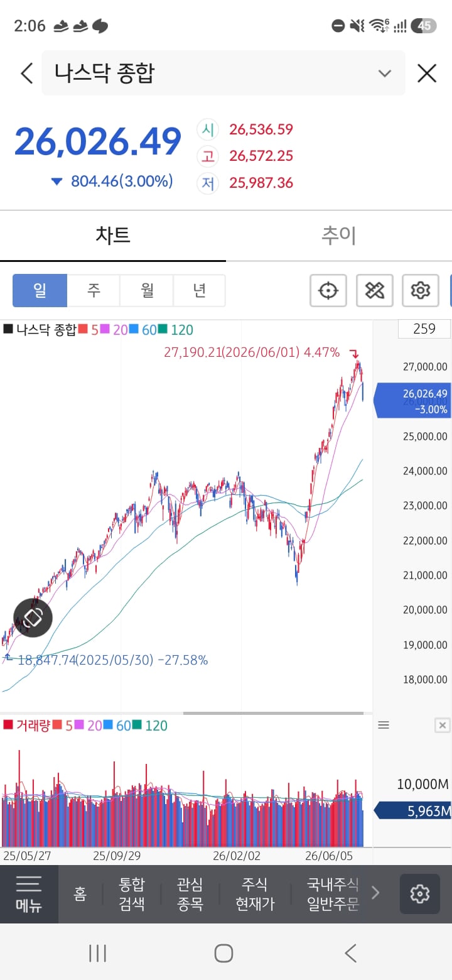
Task: Tap the 10,000M volume axis label
Action: [423, 783]
